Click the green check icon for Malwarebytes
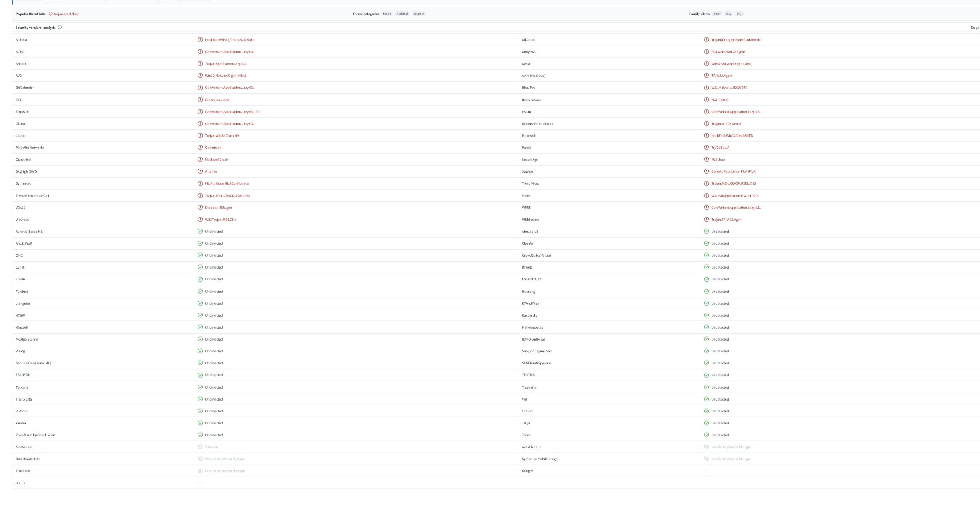This screenshot has height=505, width=980. [707, 327]
